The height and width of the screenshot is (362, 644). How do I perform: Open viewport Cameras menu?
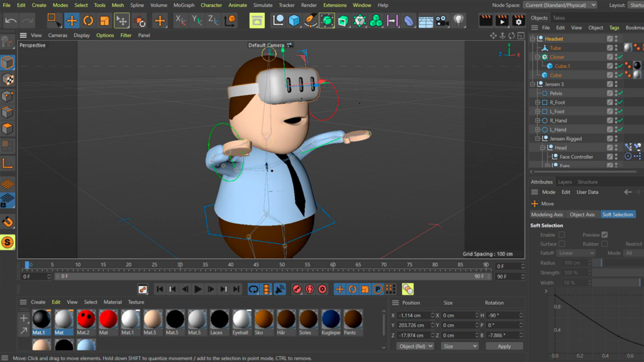pos(57,35)
